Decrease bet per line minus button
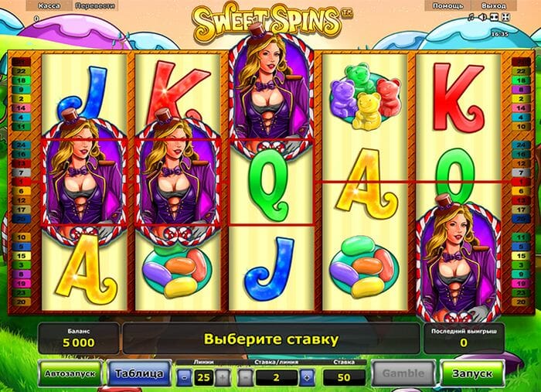This screenshot has width=541, height=392. coord(245,377)
